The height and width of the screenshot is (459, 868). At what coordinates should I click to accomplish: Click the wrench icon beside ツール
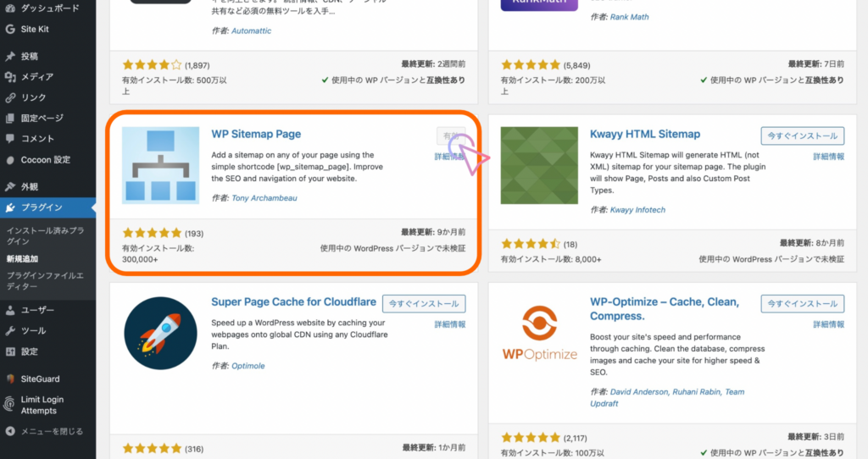[10, 330]
